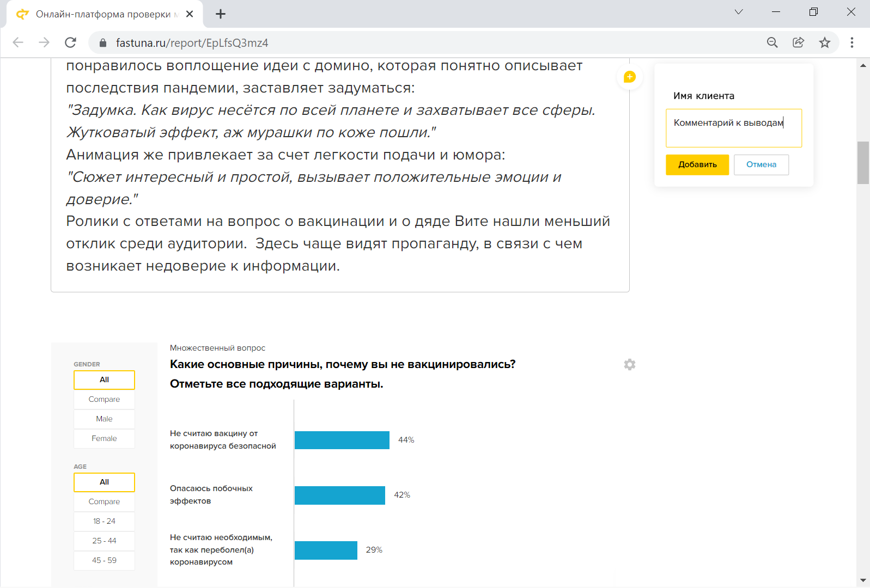Image resolution: width=870 pixels, height=588 pixels.
Task: Click the text 'Отметьте все подходящие варианты.'
Action: point(277,384)
